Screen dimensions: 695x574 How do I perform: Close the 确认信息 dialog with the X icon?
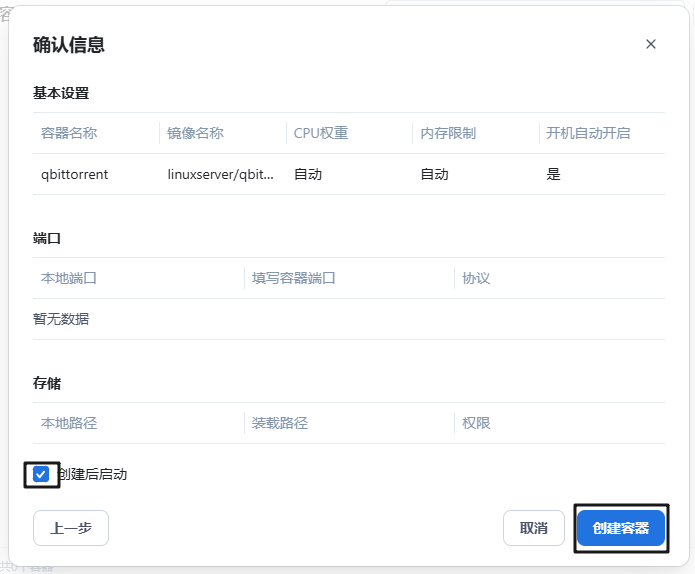[x=651, y=44]
